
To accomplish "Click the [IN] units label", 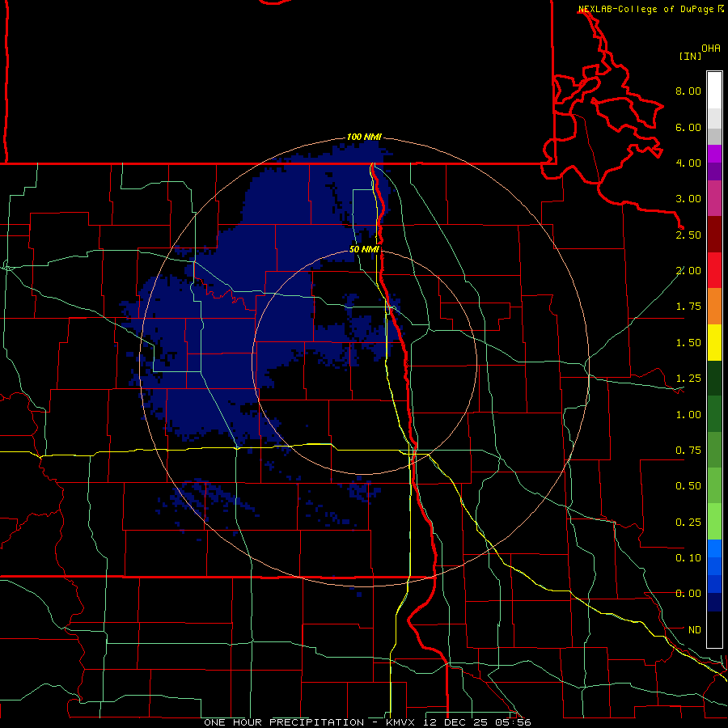I will click(690, 56).
